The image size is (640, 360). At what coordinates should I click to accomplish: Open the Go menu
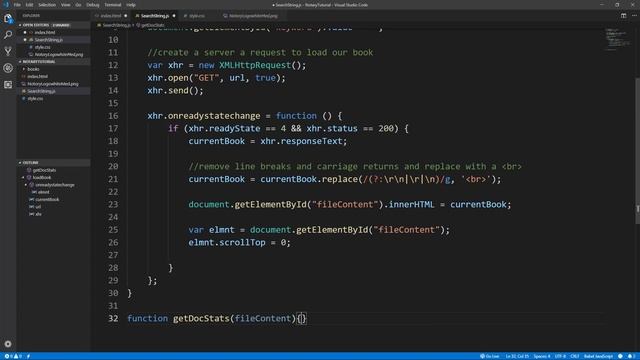point(78,5)
